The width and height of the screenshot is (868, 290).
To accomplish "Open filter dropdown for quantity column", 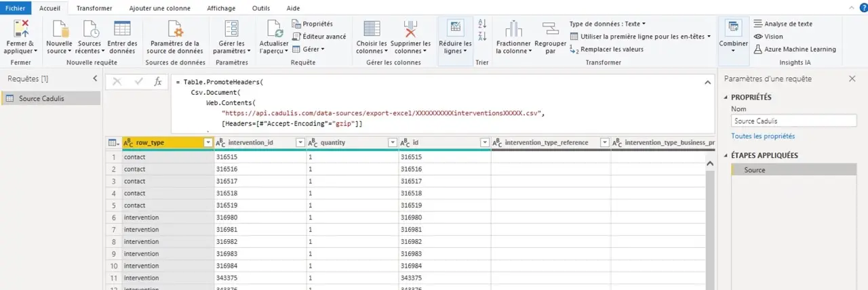I will [392, 143].
